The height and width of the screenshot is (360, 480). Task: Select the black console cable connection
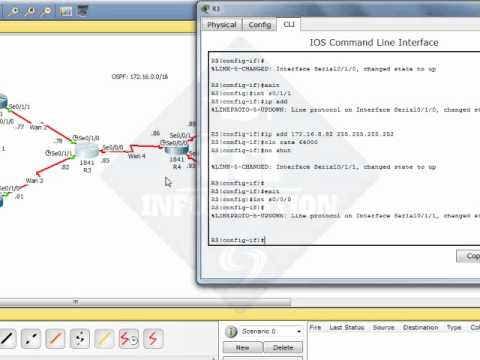[7, 338]
